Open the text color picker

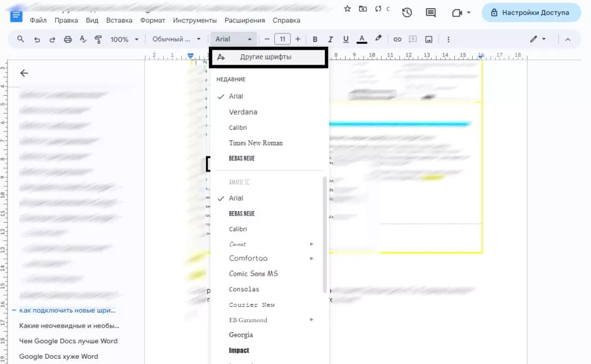pos(361,39)
